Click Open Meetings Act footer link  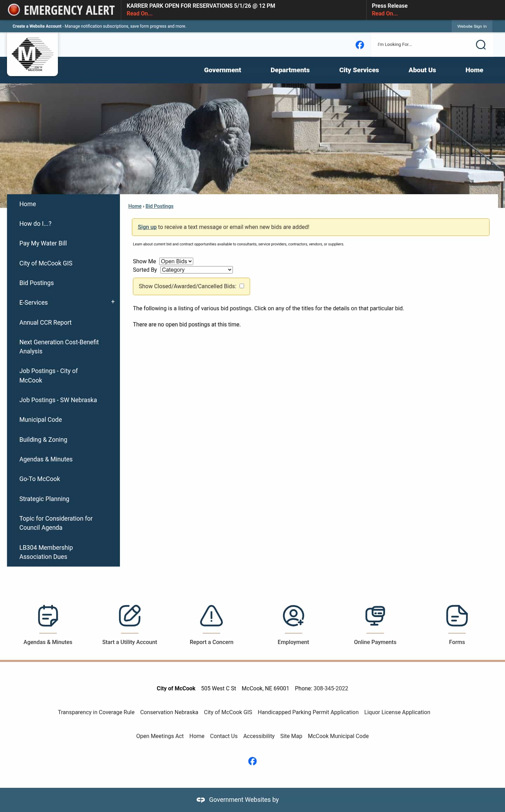pyautogui.click(x=160, y=736)
